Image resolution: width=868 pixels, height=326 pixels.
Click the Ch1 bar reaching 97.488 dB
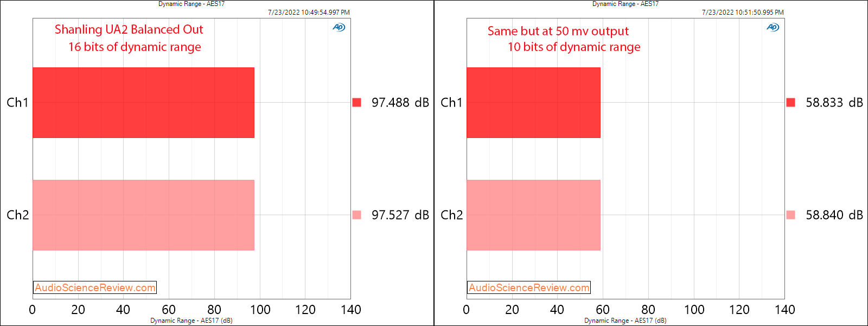pos(143,103)
